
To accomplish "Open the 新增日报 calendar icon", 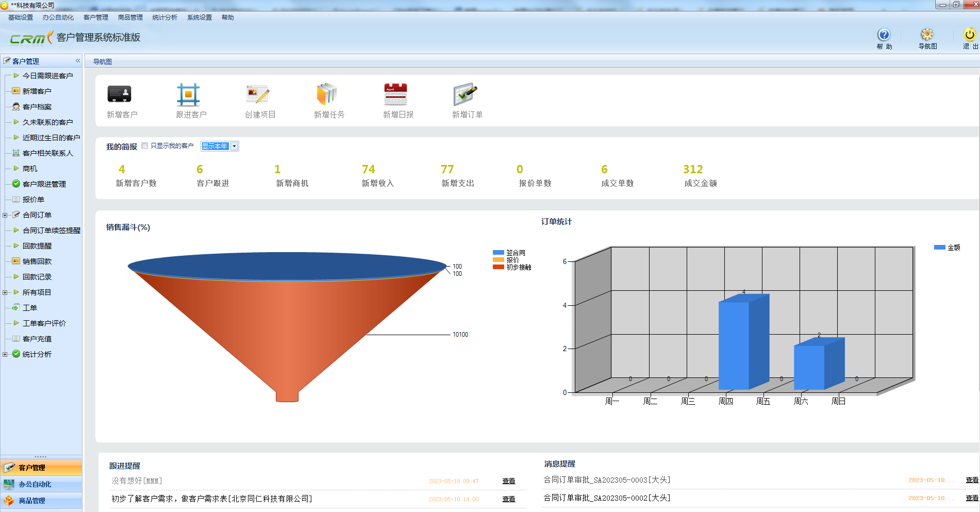I will tap(395, 94).
